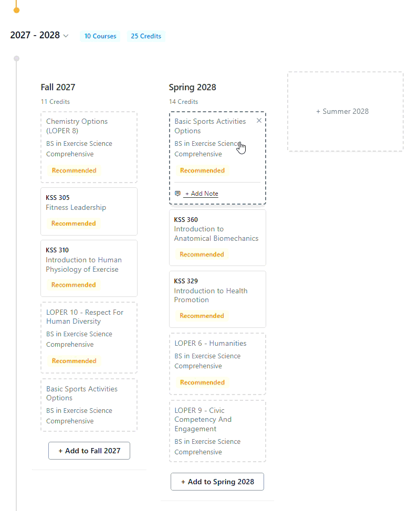Click the 14 Credits label
Viewport: 420px width, 511px height.
pos(183,102)
